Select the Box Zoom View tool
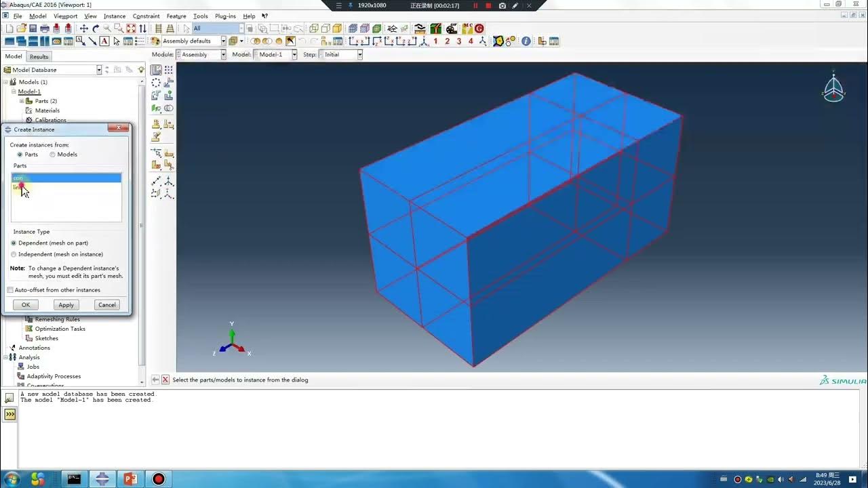Screen dimensions: 868x488 (x=119, y=28)
